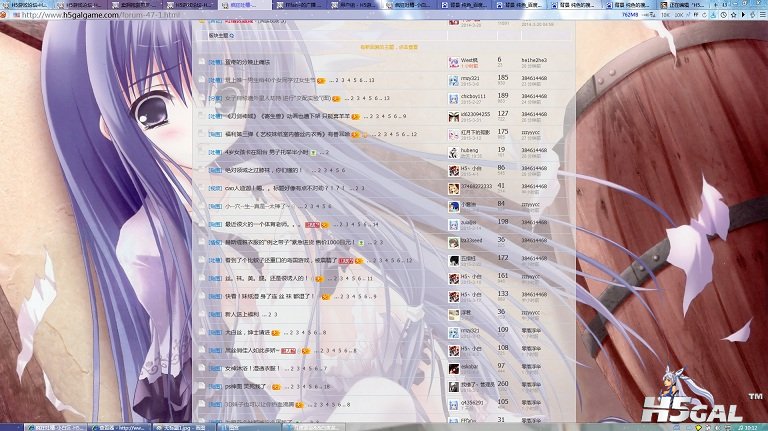
Task: Click the reply count 198
Action: (503, 222)
